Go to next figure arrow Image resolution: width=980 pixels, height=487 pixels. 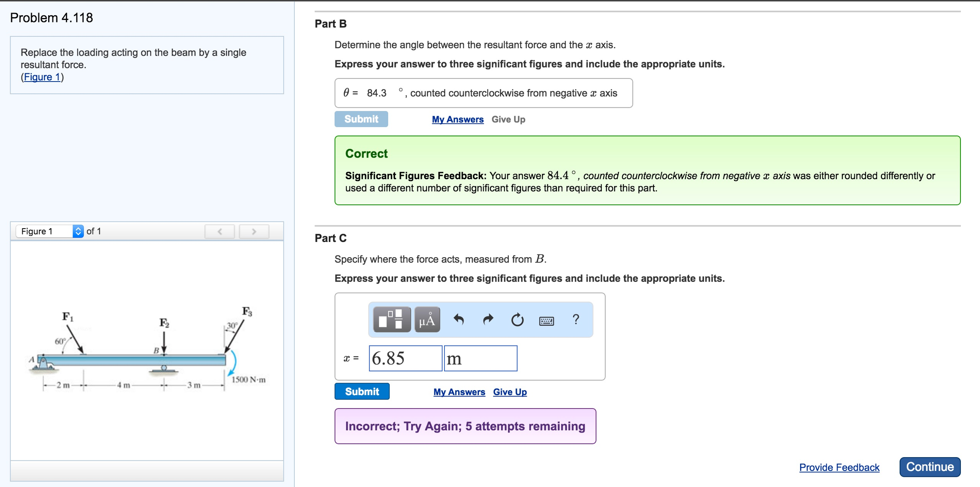point(254,231)
